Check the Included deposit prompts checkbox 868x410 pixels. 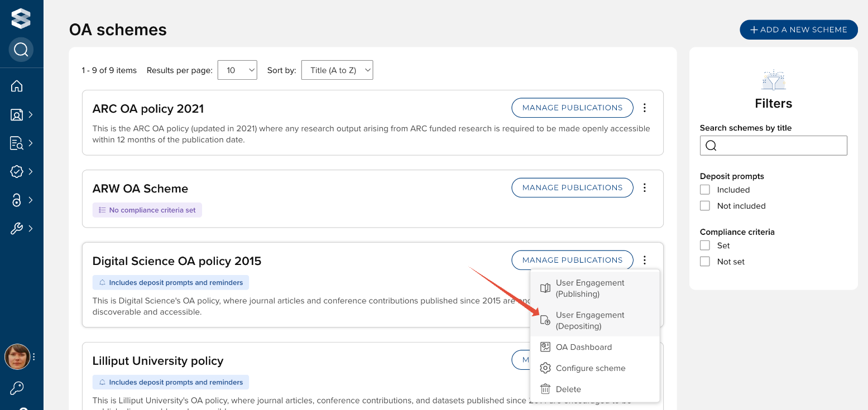[705, 190]
